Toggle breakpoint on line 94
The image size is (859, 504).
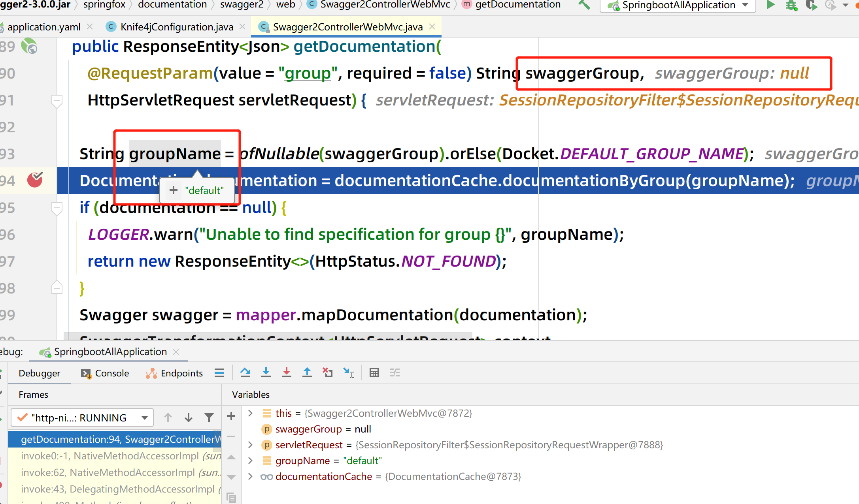point(35,180)
